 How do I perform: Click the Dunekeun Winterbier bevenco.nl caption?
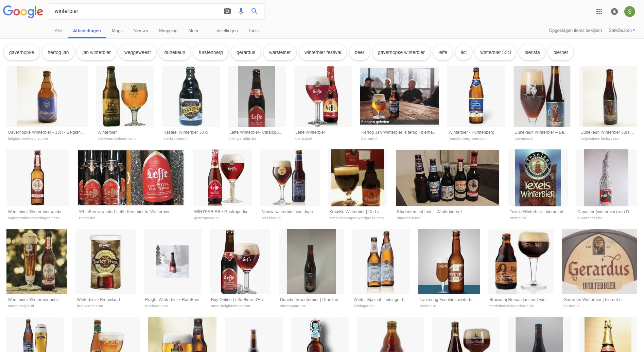point(541,132)
